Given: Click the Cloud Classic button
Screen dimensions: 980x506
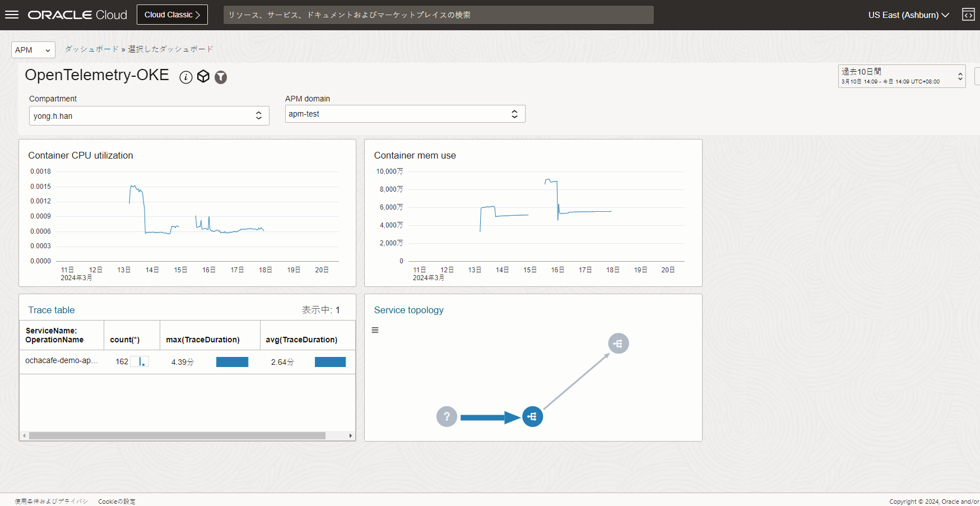Looking at the screenshot, I should coord(172,15).
